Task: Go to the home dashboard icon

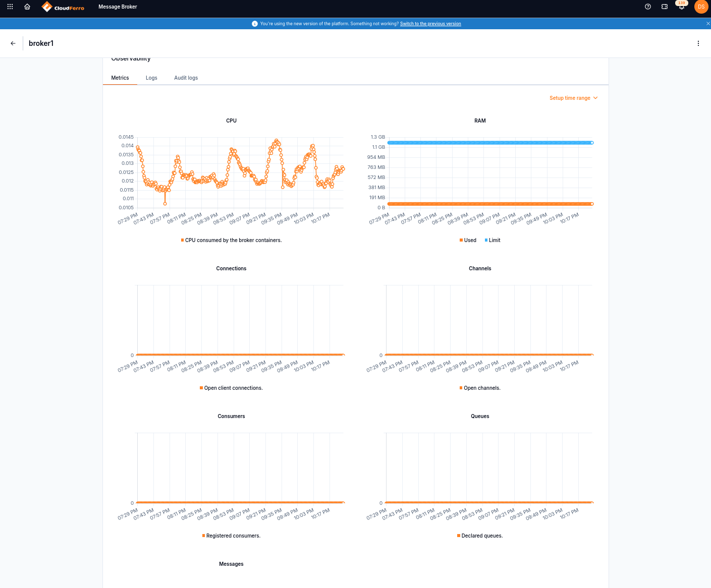Action: [27, 7]
